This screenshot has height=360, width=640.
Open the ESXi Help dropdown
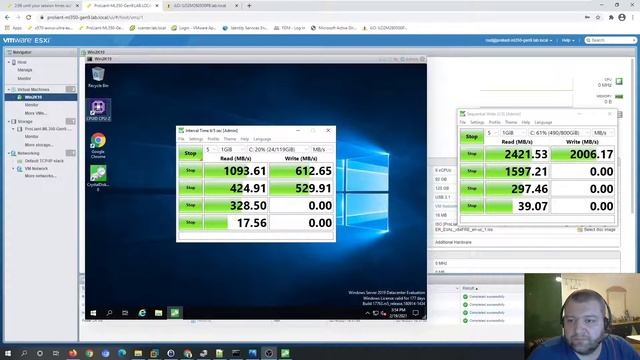[x=568, y=40]
